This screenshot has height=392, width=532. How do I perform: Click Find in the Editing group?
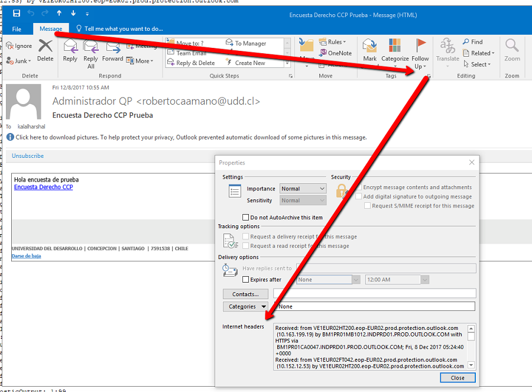click(x=473, y=42)
